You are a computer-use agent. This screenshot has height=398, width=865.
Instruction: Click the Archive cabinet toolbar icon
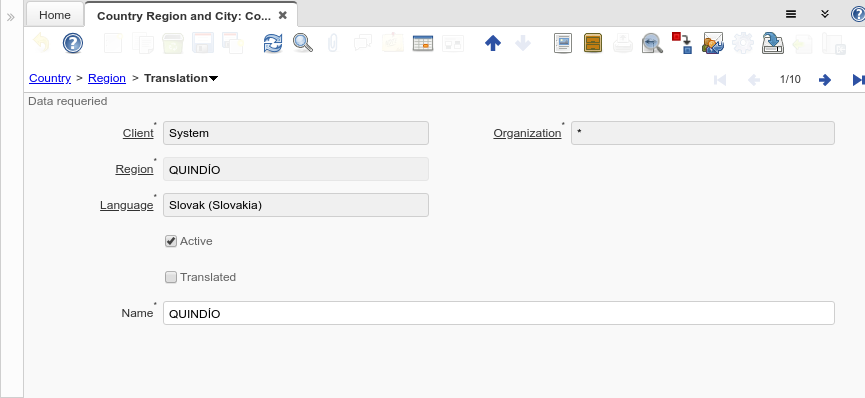[x=592, y=43]
